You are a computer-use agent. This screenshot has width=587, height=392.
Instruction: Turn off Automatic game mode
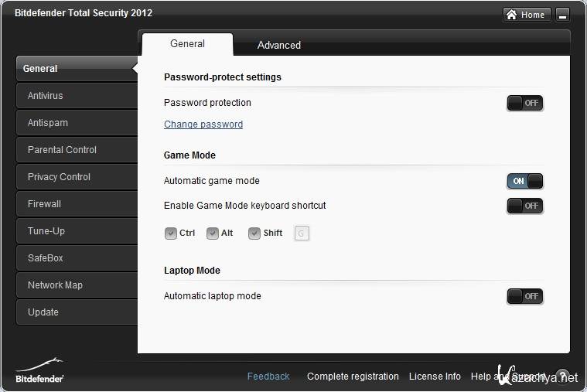(525, 181)
